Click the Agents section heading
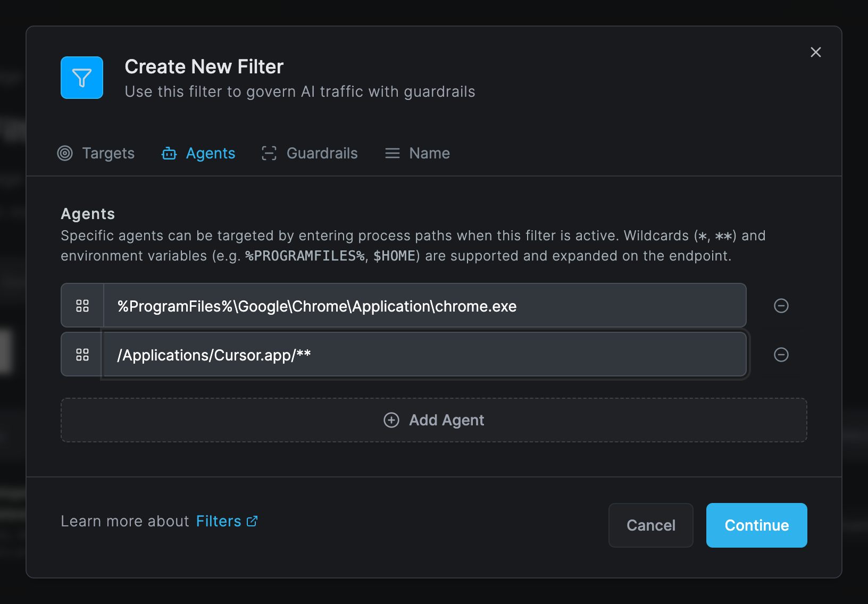 pos(88,214)
